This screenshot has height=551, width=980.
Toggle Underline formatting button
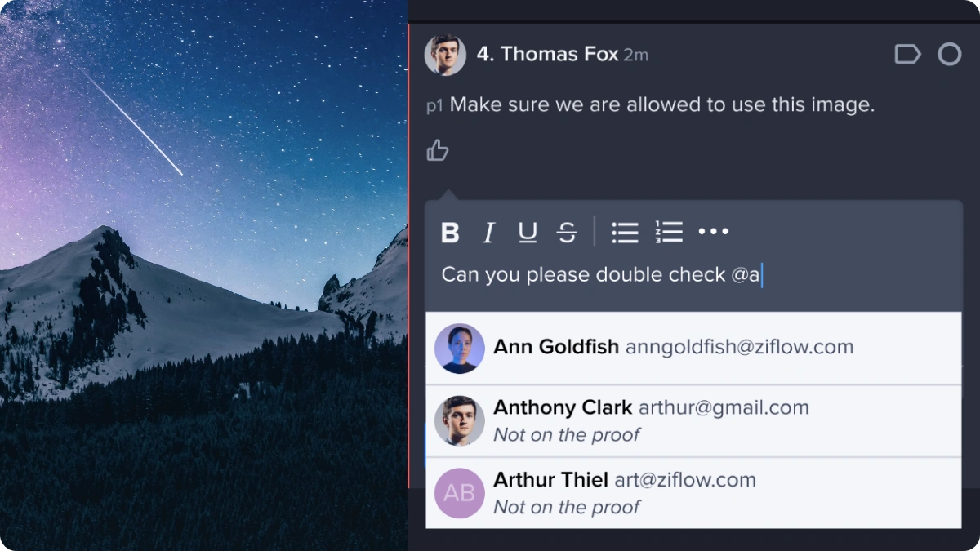pyautogui.click(x=528, y=233)
